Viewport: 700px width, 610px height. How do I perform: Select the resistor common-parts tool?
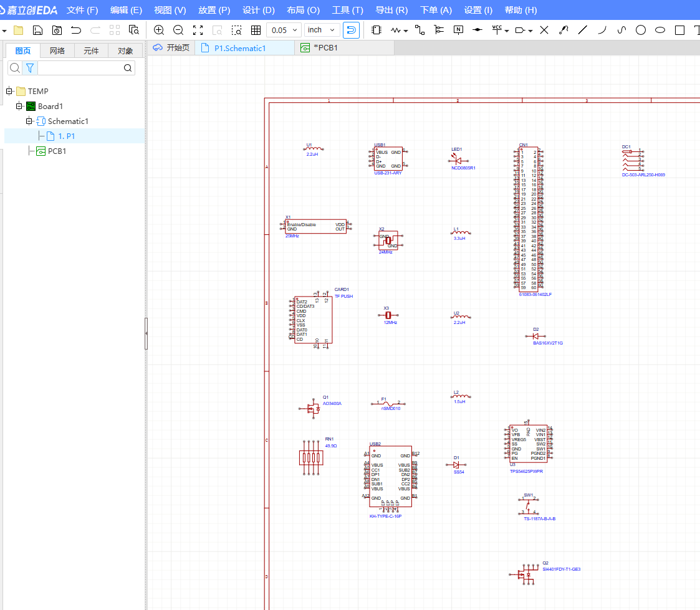pos(396,31)
